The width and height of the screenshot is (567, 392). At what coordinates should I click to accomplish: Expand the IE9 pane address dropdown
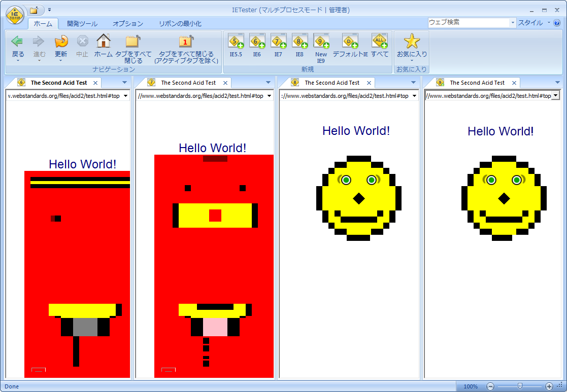[x=556, y=96]
